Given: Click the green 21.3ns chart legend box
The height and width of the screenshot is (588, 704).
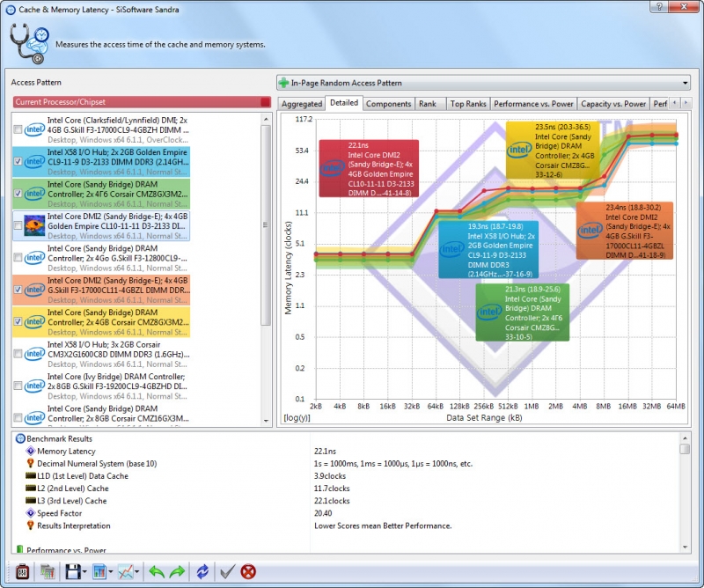Looking at the screenshot, I should coord(523,312).
